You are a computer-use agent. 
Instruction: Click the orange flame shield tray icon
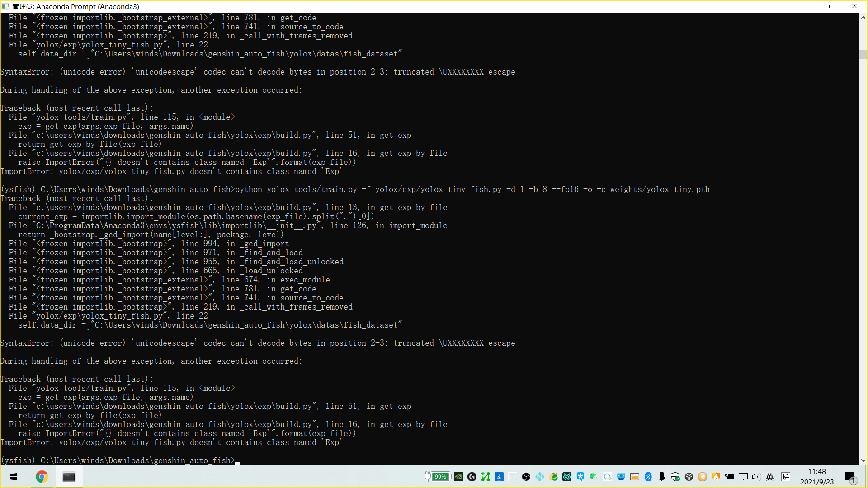(716, 477)
